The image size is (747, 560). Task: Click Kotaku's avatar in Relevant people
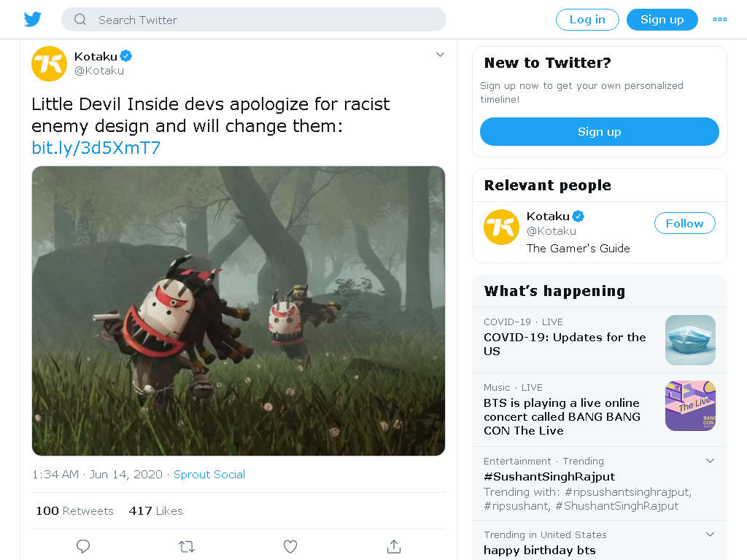point(501,227)
